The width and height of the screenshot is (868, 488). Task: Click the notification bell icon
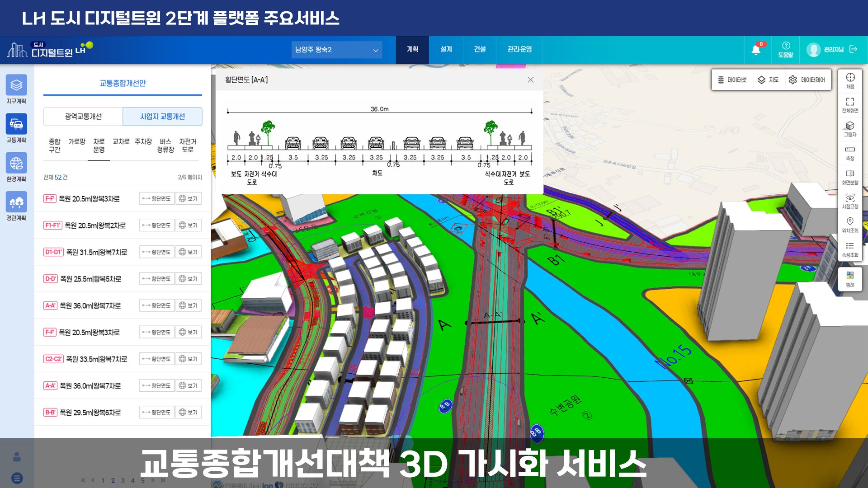tap(756, 50)
